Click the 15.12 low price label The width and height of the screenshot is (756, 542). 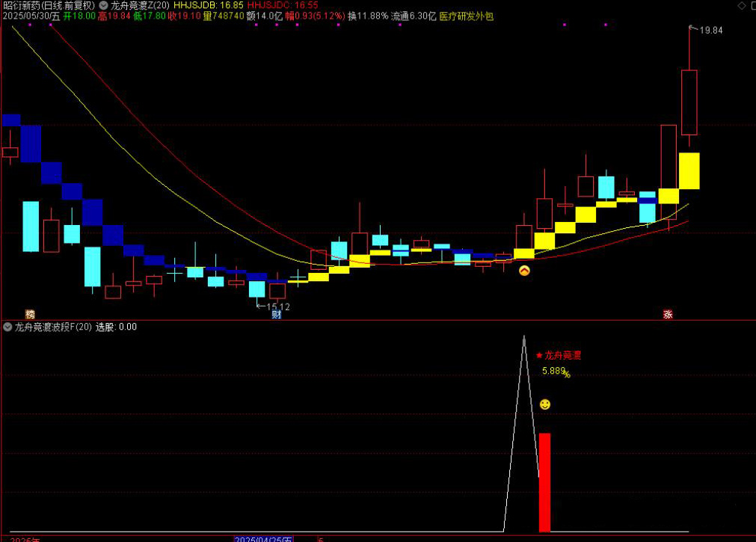click(277, 307)
